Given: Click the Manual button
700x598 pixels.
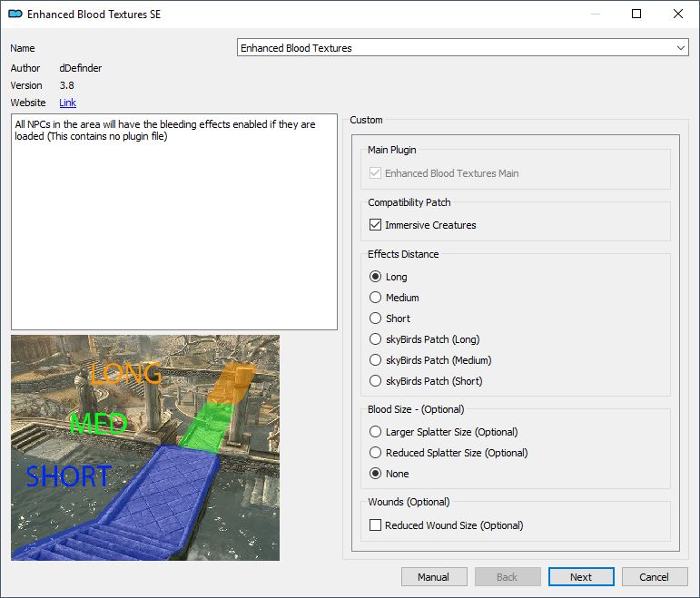Looking at the screenshot, I should 434,577.
